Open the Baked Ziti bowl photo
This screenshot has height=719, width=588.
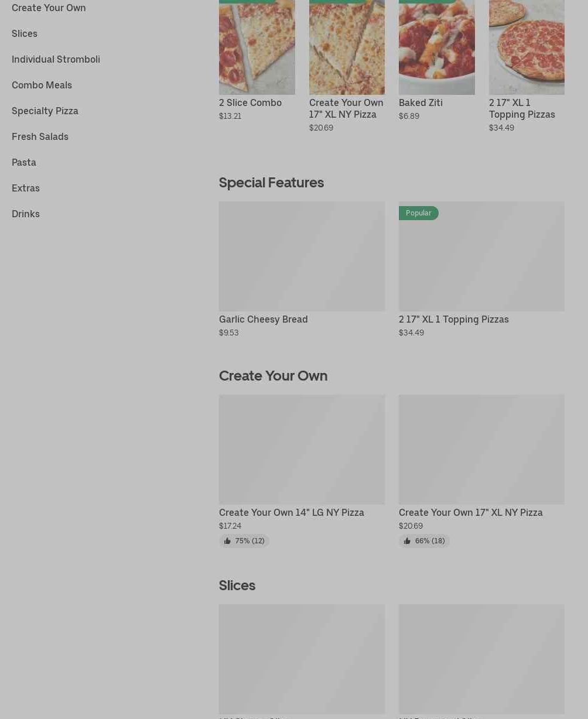point(437,47)
